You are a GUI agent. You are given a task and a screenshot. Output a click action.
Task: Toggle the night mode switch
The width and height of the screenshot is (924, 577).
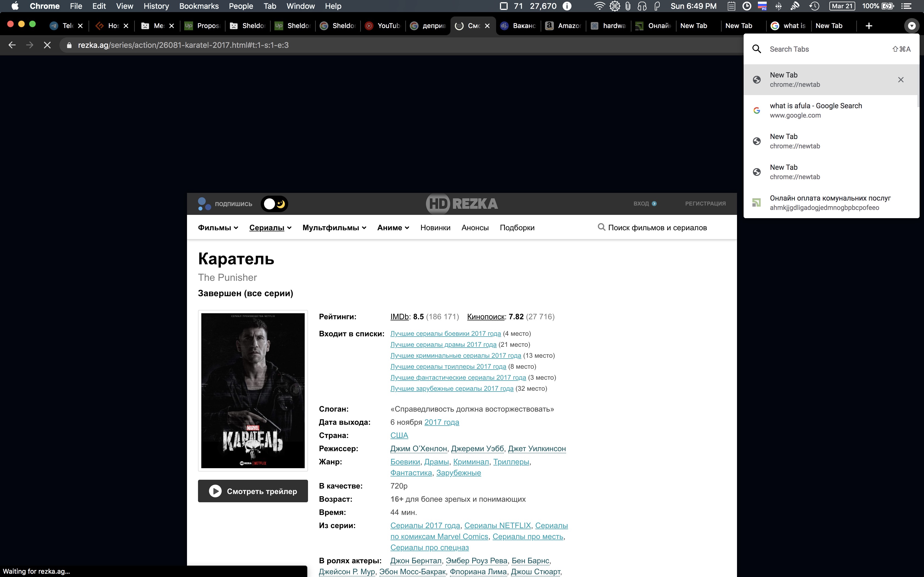click(274, 204)
